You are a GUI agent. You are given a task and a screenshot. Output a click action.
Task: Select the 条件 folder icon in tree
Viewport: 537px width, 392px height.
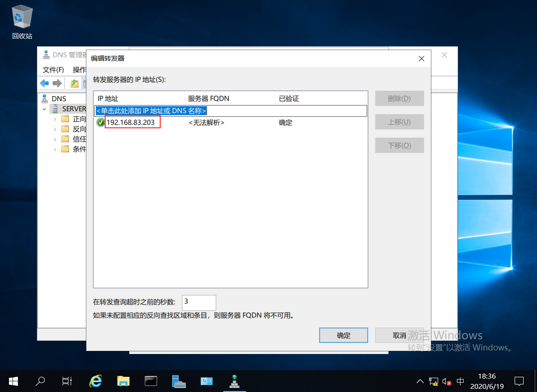(65, 149)
